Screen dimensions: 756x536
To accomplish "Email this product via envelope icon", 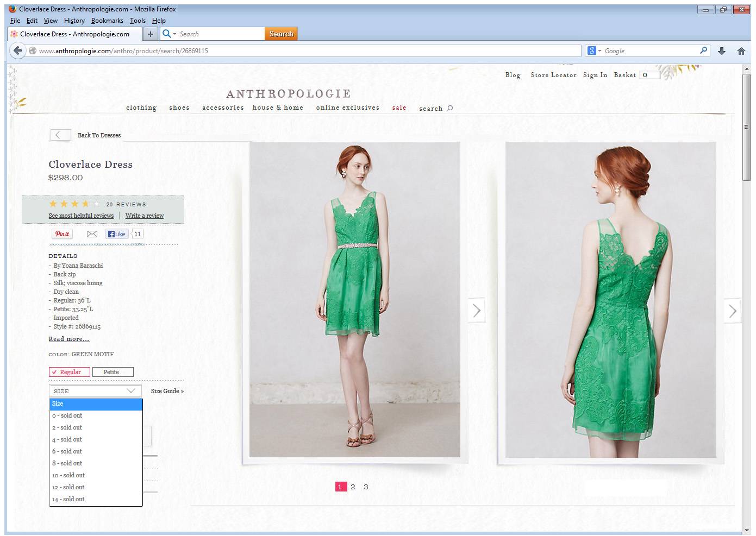I will coord(92,234).
